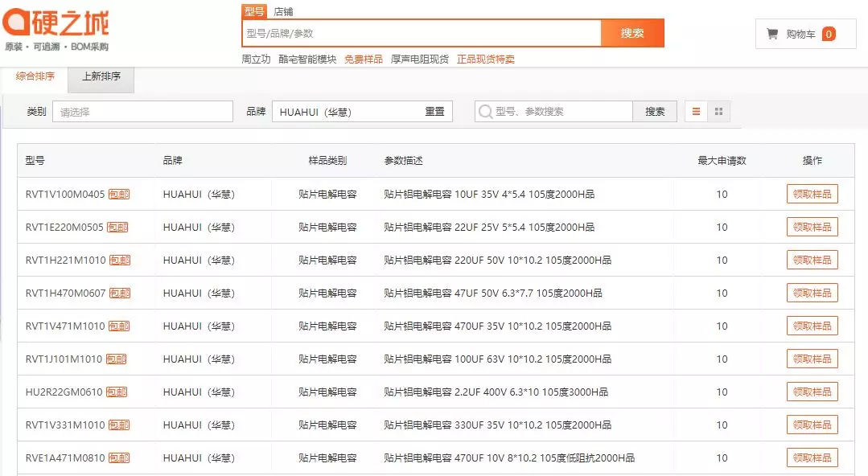This screenshot has height=476, width=868.
Task: Click 领取样品 for RVE1A471M0810
Action: (812, 458)
